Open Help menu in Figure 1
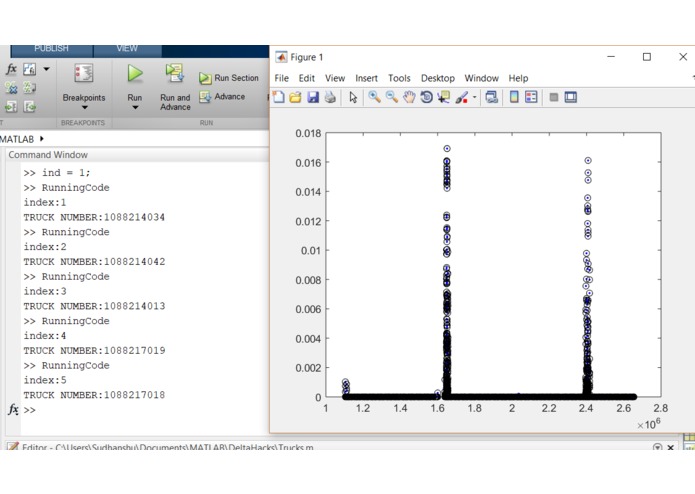Viewport: 695px width, 494px height. [x=518, y=78]
